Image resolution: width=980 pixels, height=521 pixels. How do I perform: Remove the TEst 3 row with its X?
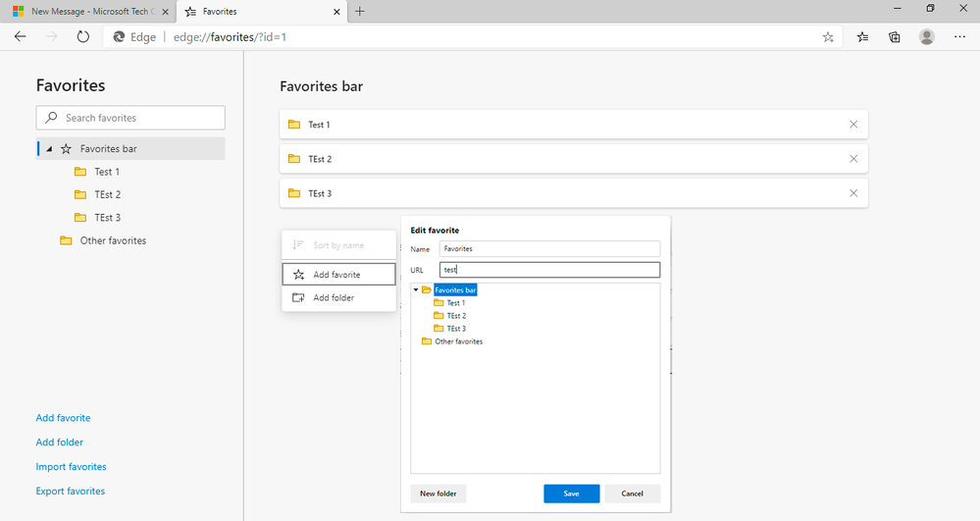[853, 193]
